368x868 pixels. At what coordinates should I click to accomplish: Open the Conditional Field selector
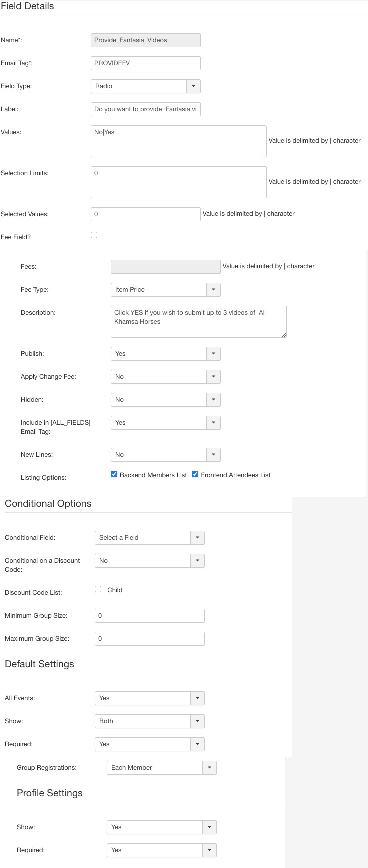(149, 538)
